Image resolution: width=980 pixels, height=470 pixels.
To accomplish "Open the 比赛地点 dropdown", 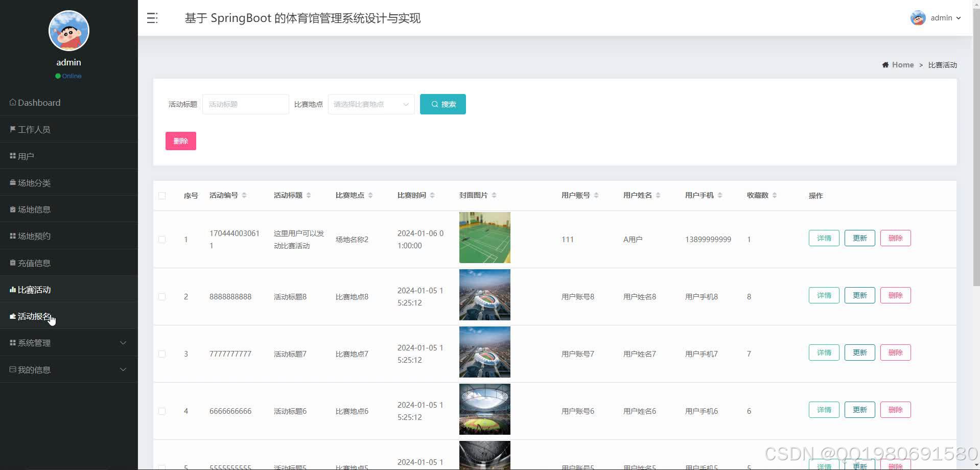I will [370, 104].
